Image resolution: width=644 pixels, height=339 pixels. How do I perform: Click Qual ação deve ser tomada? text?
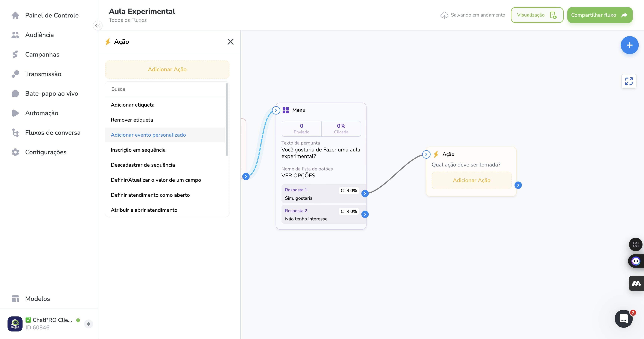point(466,165)
